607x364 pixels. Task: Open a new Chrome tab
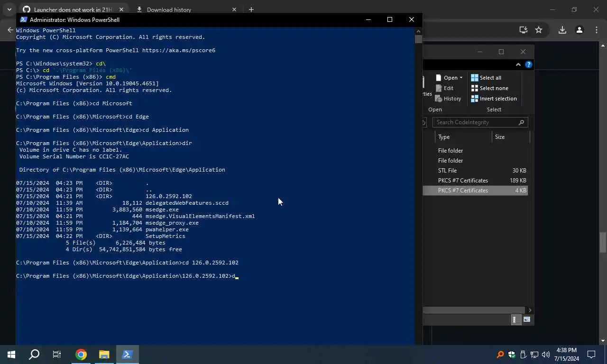(251, 9)
